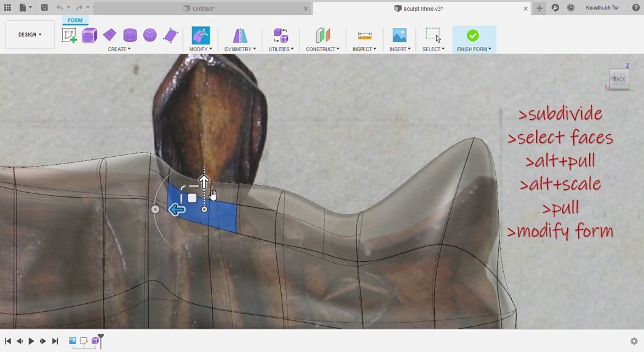Close the sculpt rihno v3* tab
644x352 pixels.
coord(525,9)
